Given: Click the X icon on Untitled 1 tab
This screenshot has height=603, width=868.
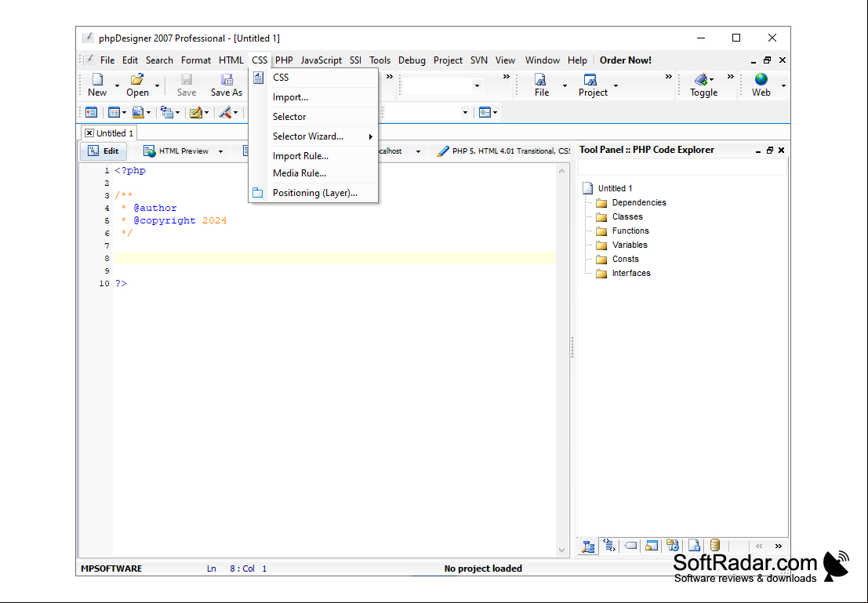Looking at the screenshot, I should coord(89,133).
